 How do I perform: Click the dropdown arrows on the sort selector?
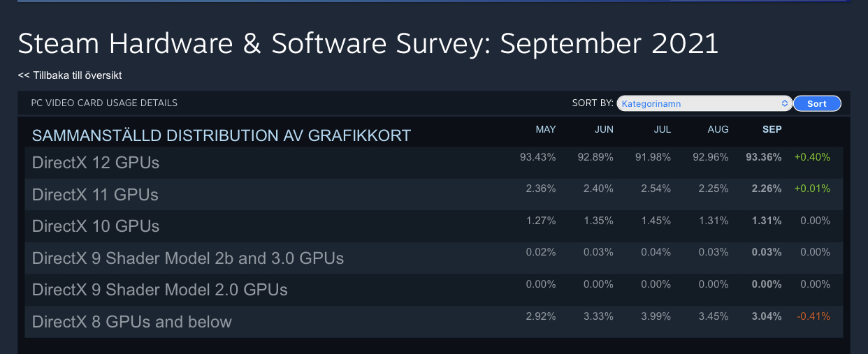pos(784,103)
